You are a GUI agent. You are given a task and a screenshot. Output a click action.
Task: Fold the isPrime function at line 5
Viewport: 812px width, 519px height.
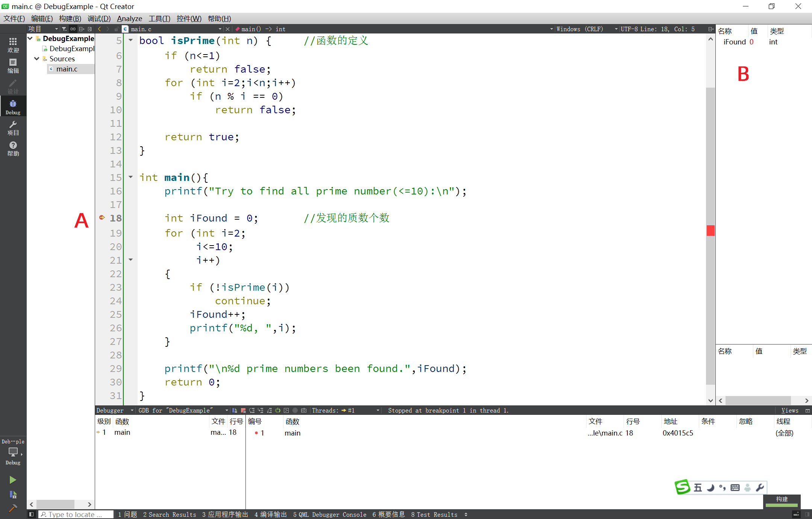click(x=131, y=40)
